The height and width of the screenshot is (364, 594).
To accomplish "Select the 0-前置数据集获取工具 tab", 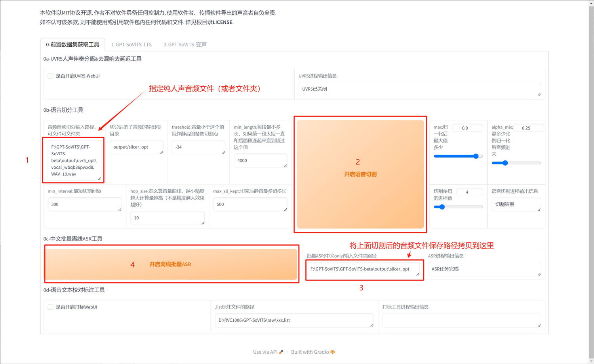I will tap(73, 44).
